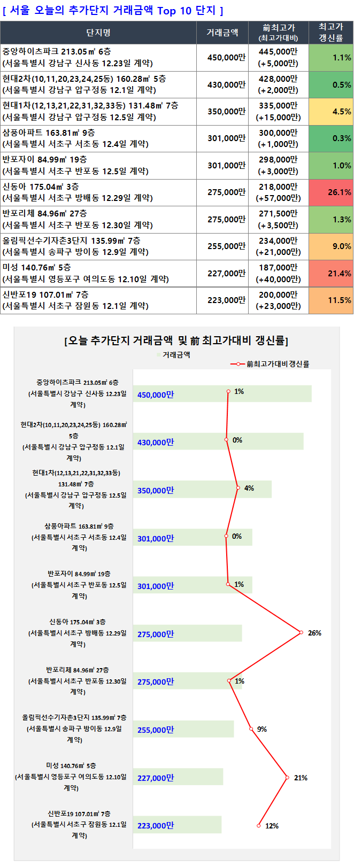This screenshot has width=354, height=868.
Task: Select the '거래금액' table header cell
Action: click(x=222, y=33)
